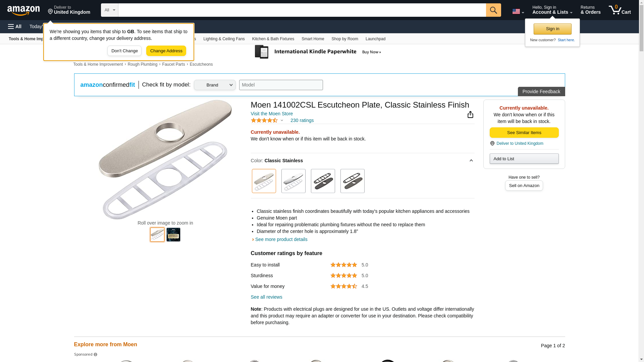Click the Model input field
The image size is (644, 362).
point(281,85)
